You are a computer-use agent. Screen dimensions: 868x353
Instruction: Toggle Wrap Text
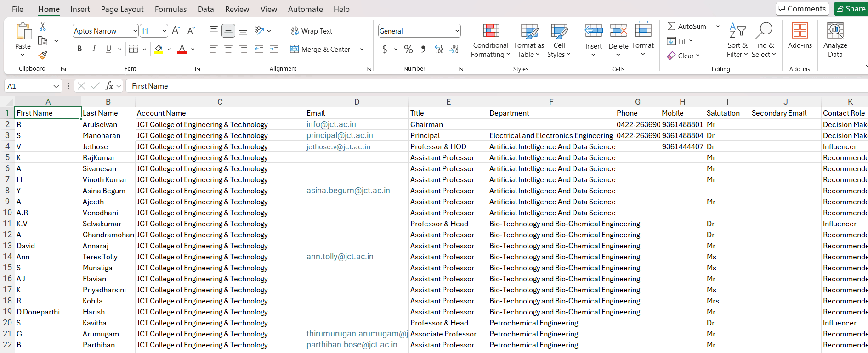[x=312, y=31]
